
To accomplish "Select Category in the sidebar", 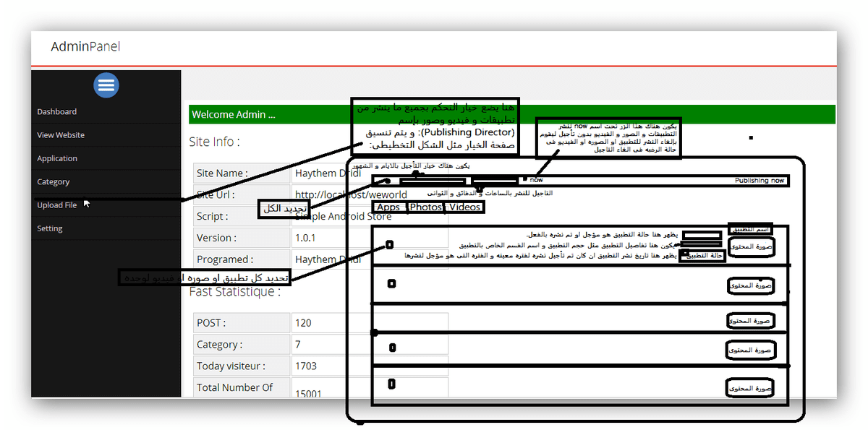I will pos(54,182).
